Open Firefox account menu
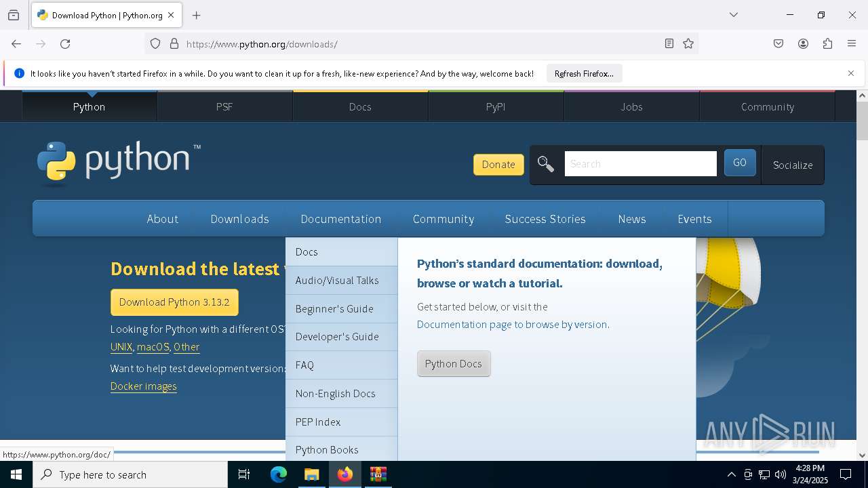868x488 pixels. [x=803, y=44]
